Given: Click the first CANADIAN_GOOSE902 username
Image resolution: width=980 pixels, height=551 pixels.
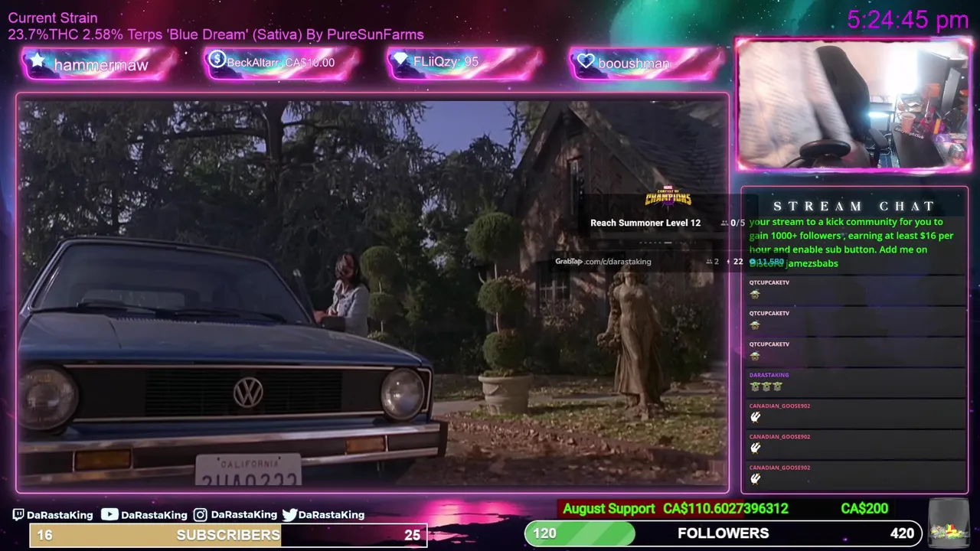Looking at the screenshot, I should click(779, 406).
